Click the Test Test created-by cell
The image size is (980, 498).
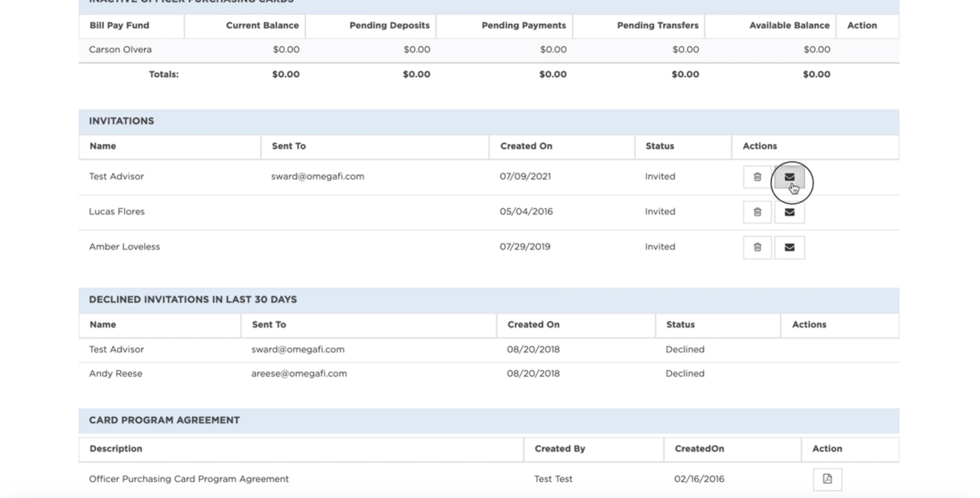553,479
